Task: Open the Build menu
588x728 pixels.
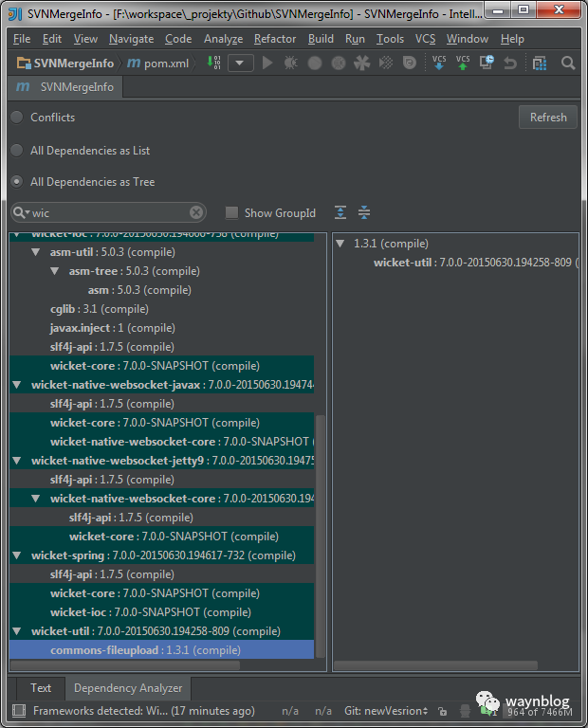Action: (321, 39)
